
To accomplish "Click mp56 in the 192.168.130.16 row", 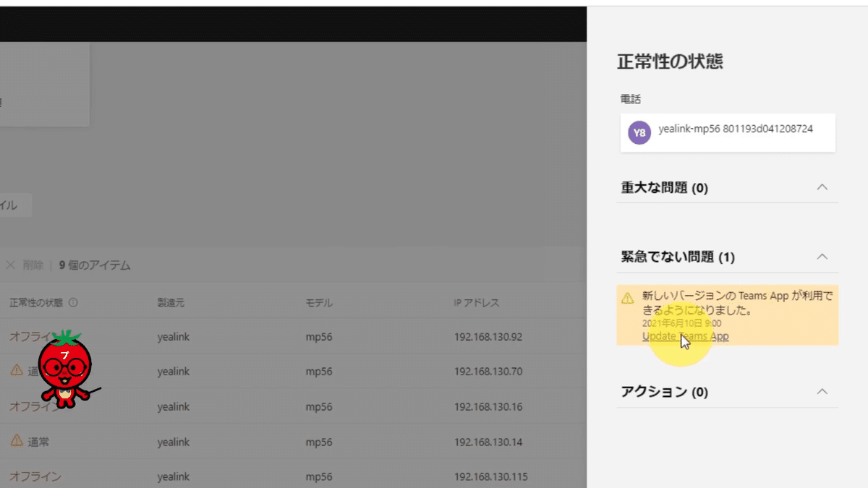I will pyautogui.click(x=319, y=406).
